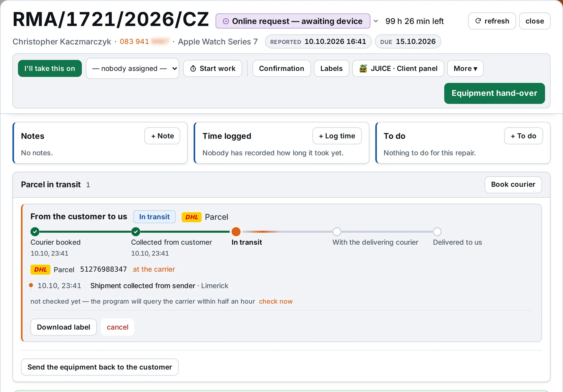
Task: Click the orange In transit progress dot
Action: [x=236, y=232]
